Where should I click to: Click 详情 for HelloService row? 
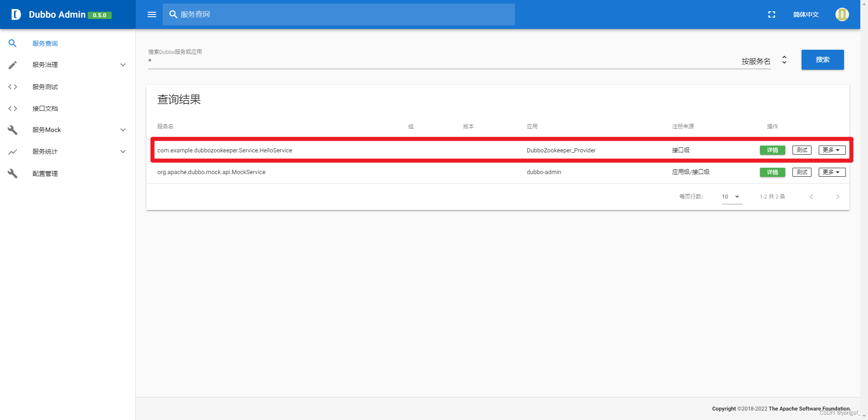[772, 150]
